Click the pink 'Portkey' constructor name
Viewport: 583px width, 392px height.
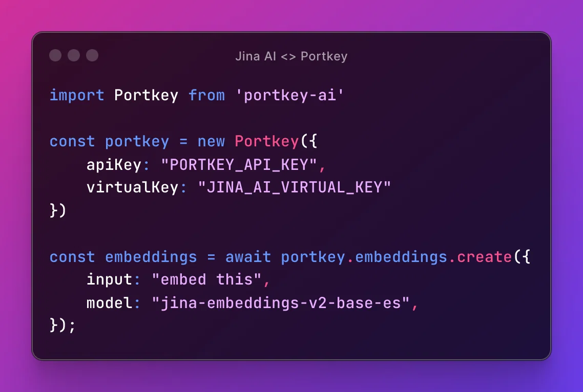[x=266, y=142]
